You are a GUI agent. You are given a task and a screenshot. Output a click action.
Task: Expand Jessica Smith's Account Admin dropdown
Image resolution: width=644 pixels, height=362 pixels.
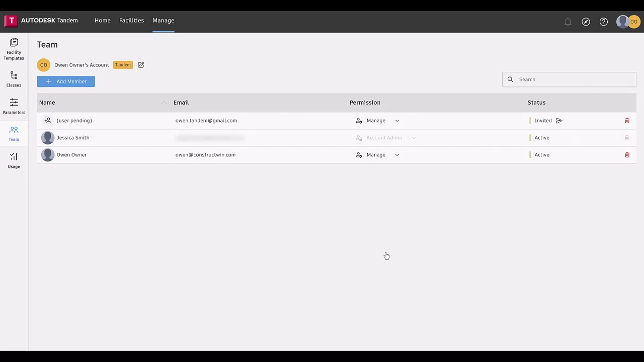414,138
